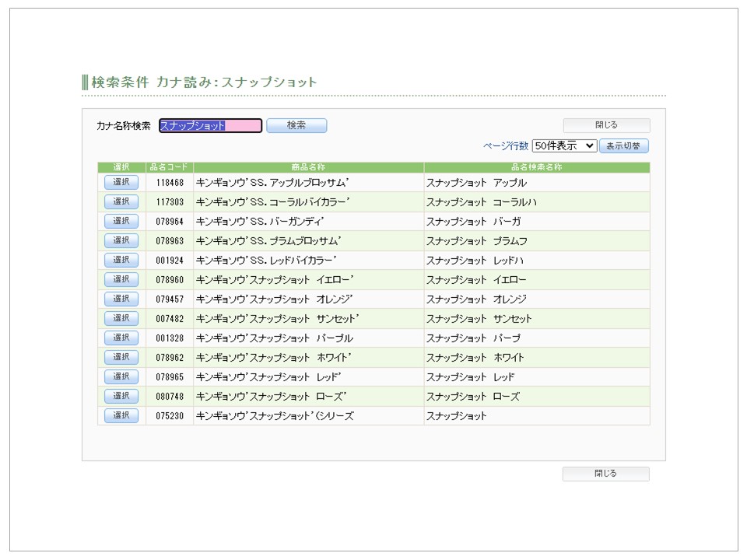Click the カナ名称検索 text input field
This screenshot has height=560, width=747.
[x=210, y=125]
